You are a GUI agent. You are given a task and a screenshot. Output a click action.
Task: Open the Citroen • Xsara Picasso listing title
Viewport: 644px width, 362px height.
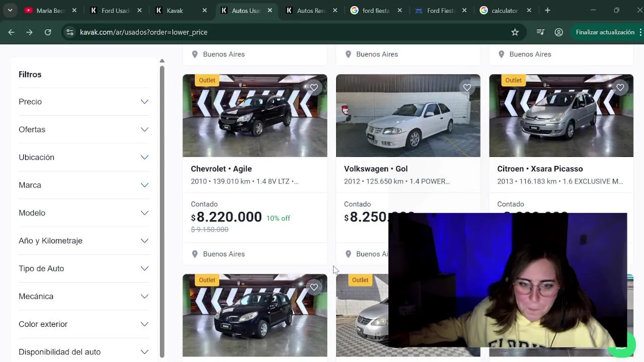click(x=540, y=169)
